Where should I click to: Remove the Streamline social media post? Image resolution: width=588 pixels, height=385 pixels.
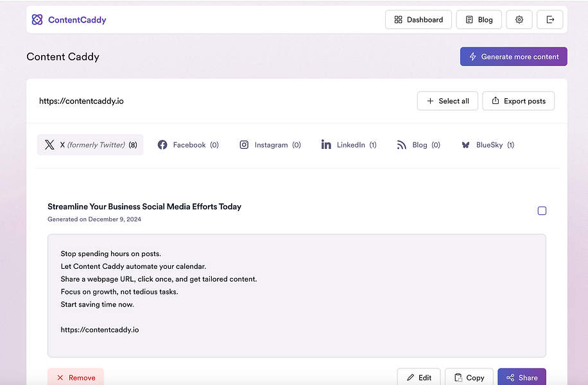point(75,377)
